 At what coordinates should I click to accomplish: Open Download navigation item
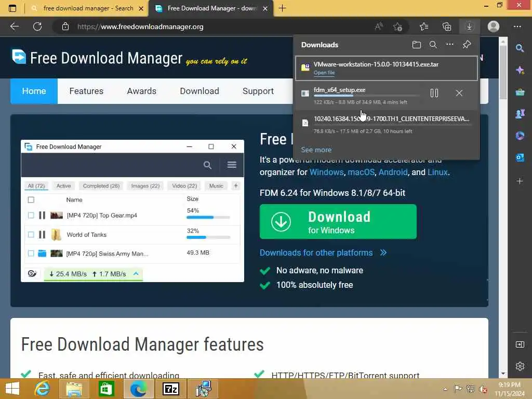pyautogui.click(x=199, y=91)
